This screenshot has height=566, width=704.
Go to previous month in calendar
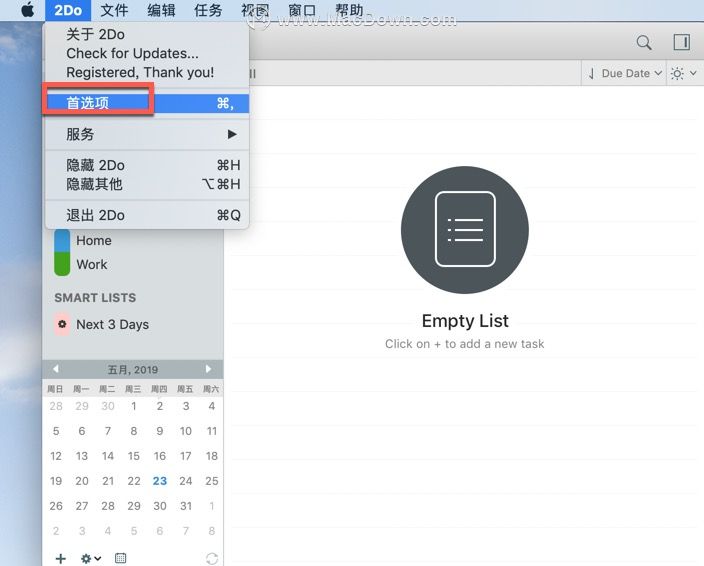pos(56,369)
